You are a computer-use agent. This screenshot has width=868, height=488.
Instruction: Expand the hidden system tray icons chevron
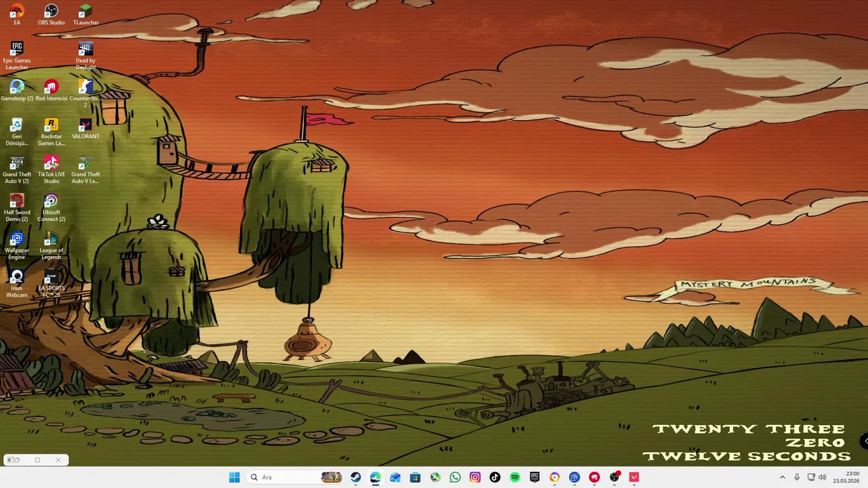pos(782,477)
